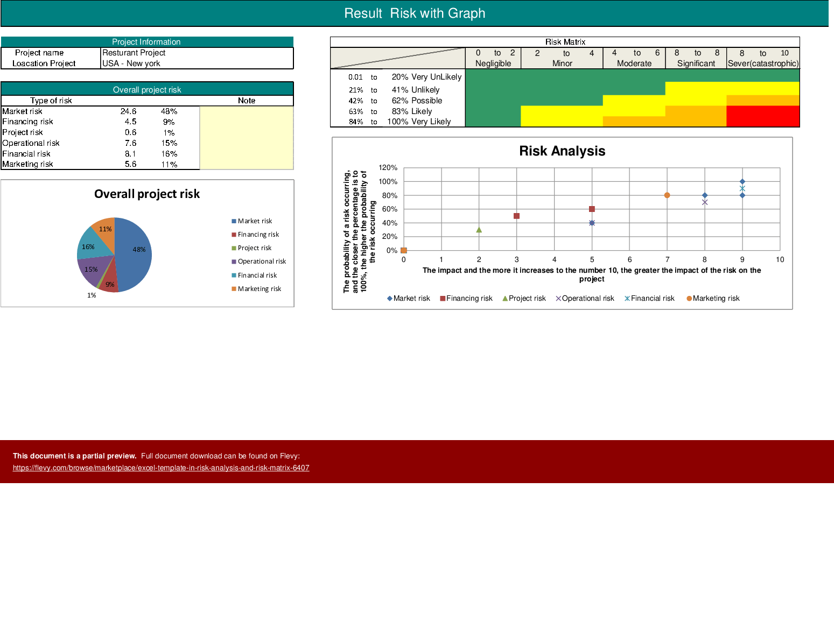Click the green triangle Project risk data point
834x644 pixels.
point(479,230)
